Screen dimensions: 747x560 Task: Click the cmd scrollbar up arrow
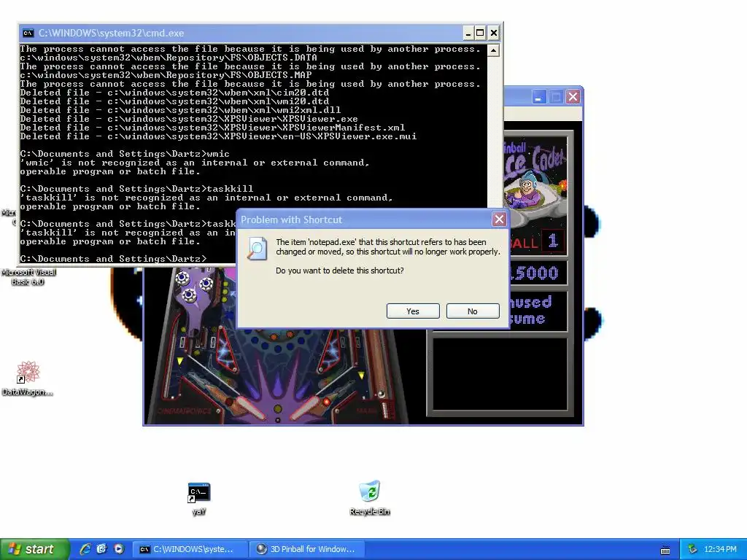pos(494,50)
